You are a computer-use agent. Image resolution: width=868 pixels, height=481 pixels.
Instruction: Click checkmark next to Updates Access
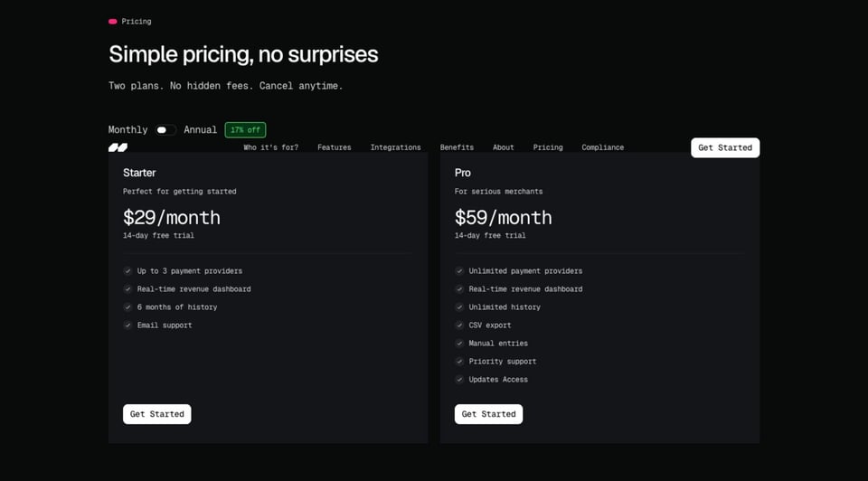tap(459, 380)
